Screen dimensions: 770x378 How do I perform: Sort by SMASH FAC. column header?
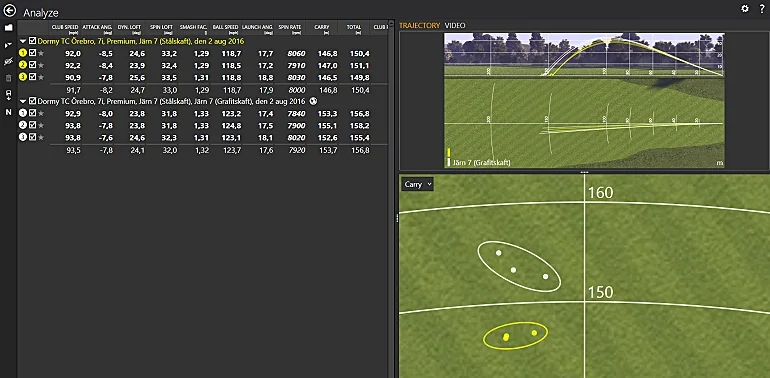[x=194, y=28]
